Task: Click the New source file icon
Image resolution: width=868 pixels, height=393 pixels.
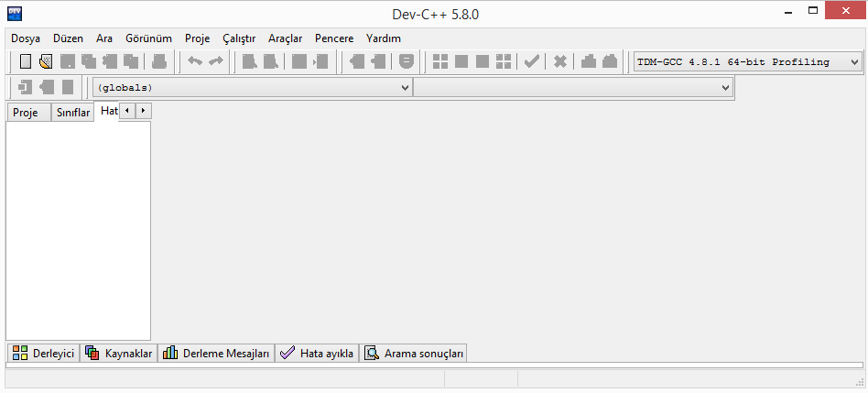Action: coord(26,62)
